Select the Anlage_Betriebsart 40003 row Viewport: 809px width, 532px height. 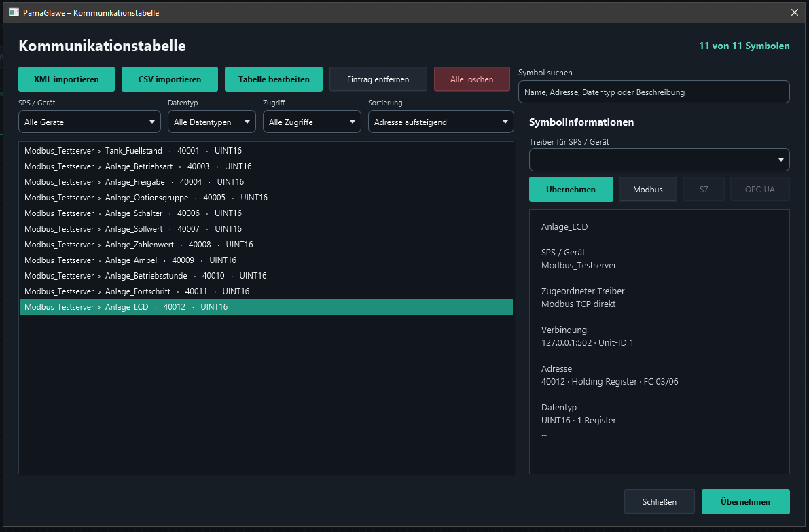coord(266,166)
